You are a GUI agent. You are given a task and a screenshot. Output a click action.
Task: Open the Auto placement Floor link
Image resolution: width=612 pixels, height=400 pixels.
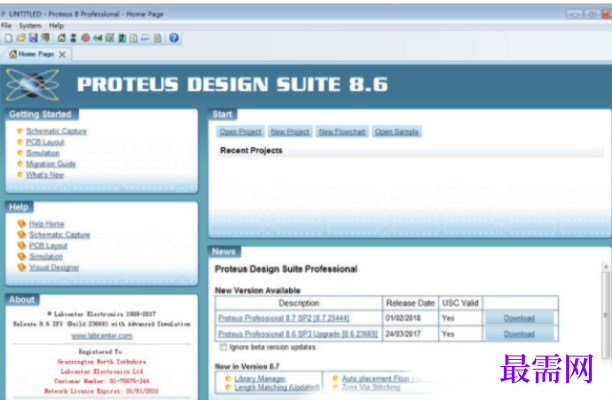[x=375, y=379]
